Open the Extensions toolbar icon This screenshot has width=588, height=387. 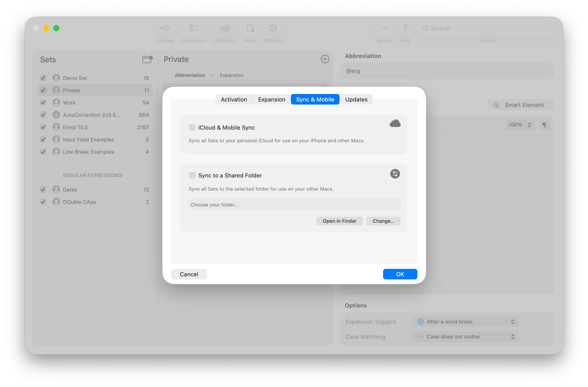194,28
